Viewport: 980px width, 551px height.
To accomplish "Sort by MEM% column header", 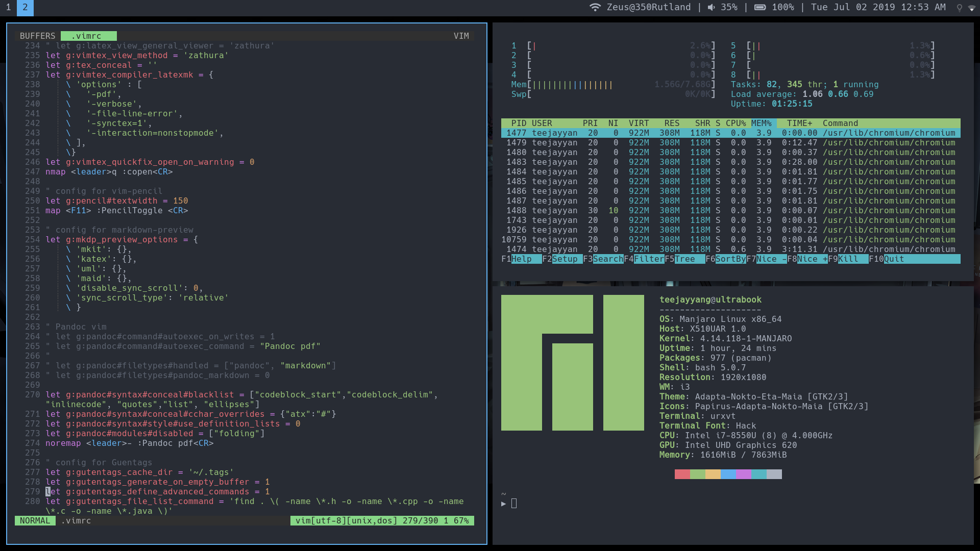I will 761,123.
